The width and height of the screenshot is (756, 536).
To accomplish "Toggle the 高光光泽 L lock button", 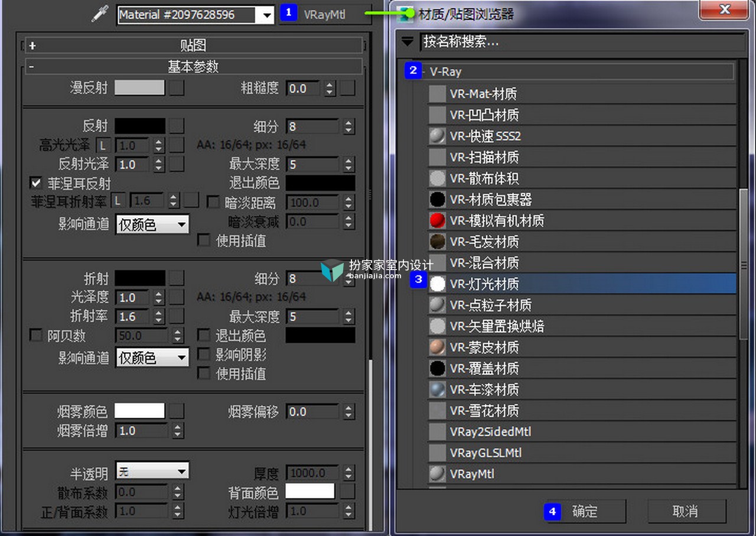I will point(103,145).
